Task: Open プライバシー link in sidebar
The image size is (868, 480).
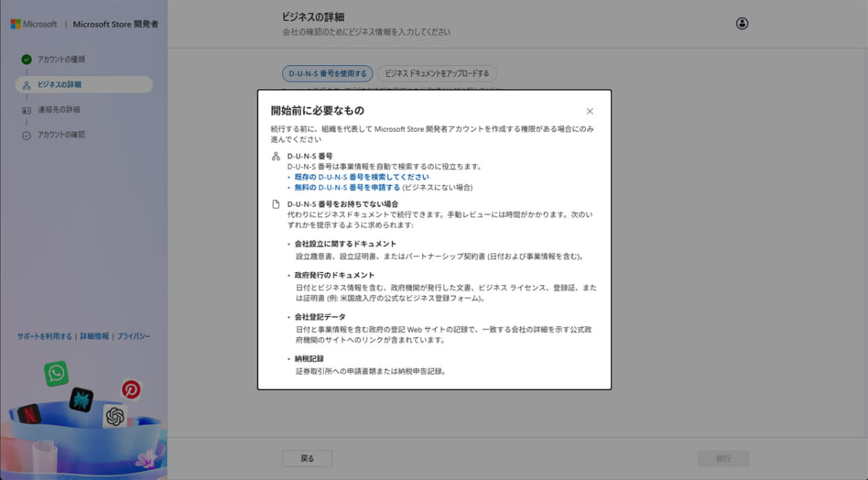Action: point(134,337)
